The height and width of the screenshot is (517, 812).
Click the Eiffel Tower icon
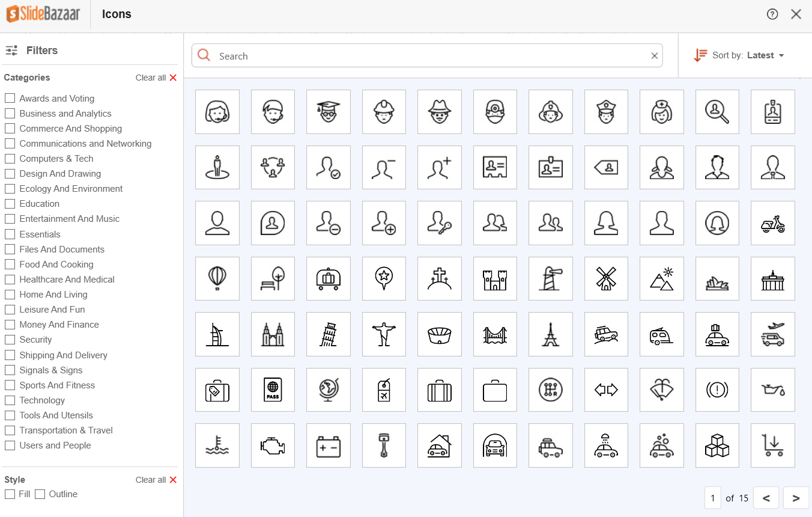point(551,334)
